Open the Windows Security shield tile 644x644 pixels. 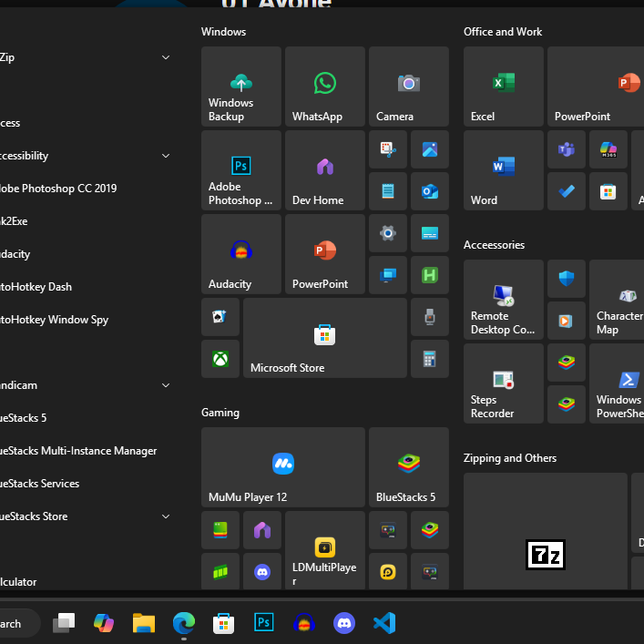point(567,279)
